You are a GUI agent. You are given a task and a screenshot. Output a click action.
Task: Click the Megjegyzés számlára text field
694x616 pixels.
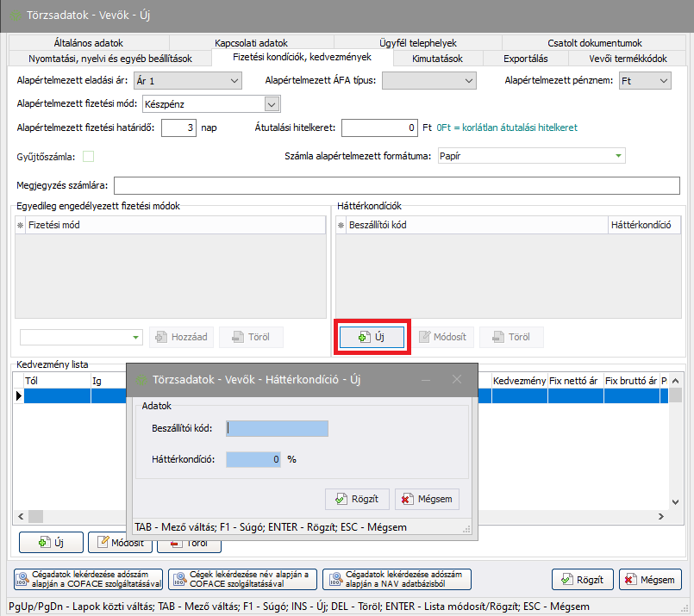tap(397, 185)
